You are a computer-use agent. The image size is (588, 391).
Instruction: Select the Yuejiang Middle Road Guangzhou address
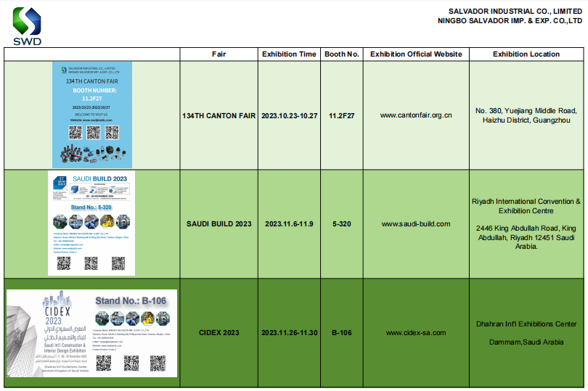tap(526, 115)
